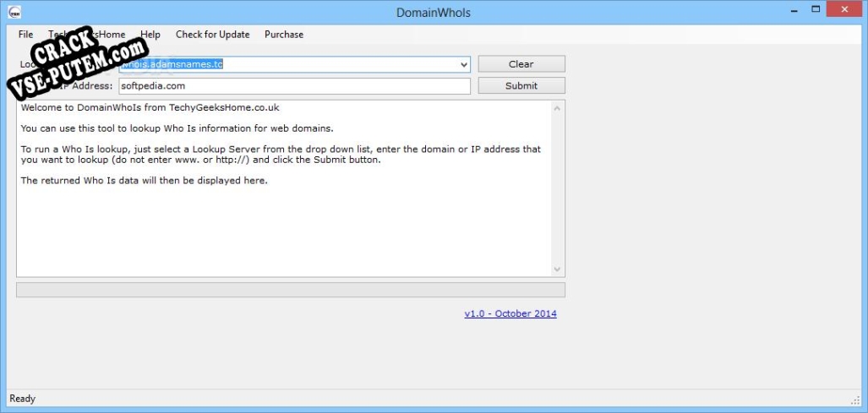Select Check for Update menu item
Screen dimensions: 868x413
coord(212,35)
